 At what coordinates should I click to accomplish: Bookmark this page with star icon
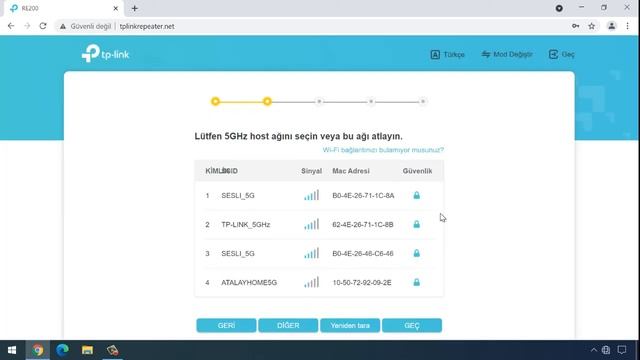pos(591,26)
